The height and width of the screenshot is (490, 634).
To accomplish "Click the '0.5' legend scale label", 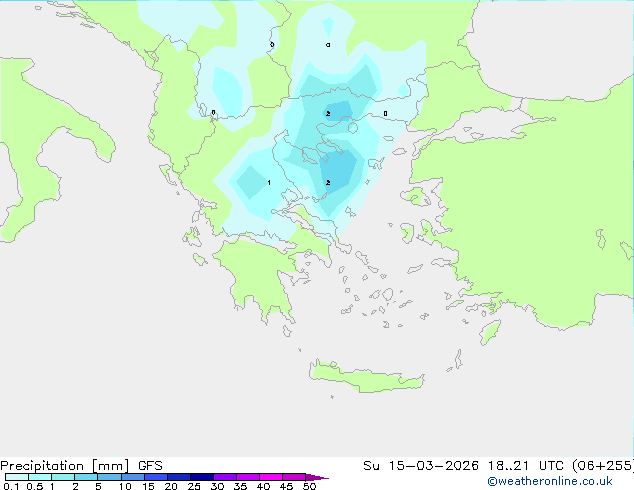I will tap(34, 486).
